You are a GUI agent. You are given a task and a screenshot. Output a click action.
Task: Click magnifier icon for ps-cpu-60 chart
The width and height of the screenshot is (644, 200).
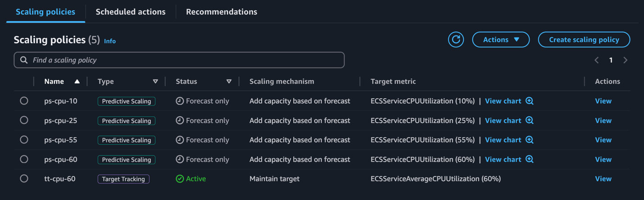(x=530, y=159)
